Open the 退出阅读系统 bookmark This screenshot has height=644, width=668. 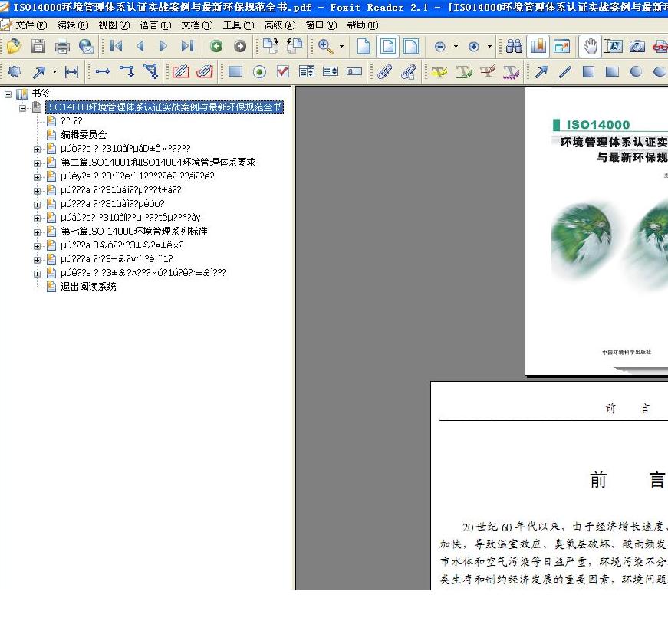click(x=88, y=286)
